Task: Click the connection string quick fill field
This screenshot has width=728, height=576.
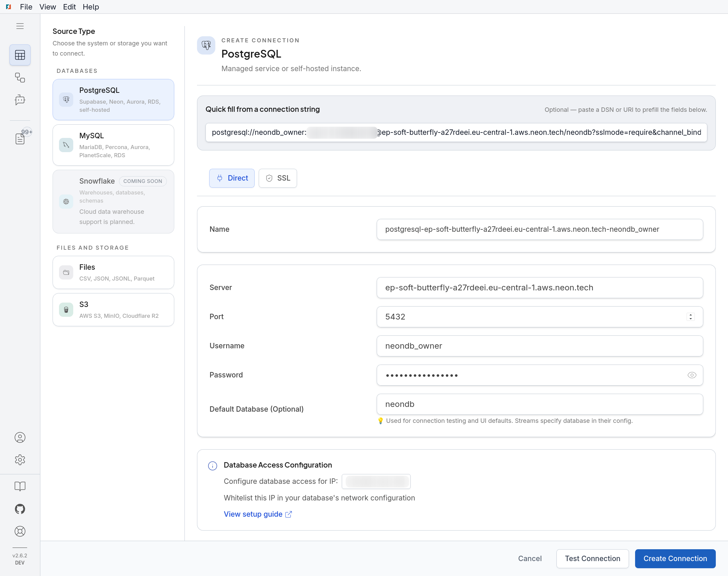Action: [456, 132]
